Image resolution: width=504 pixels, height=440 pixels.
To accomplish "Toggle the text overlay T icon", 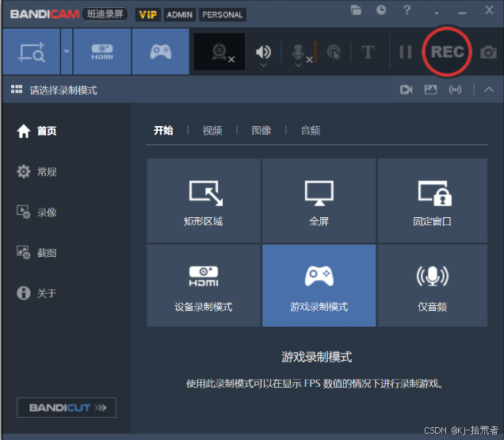I will (368, 52).
